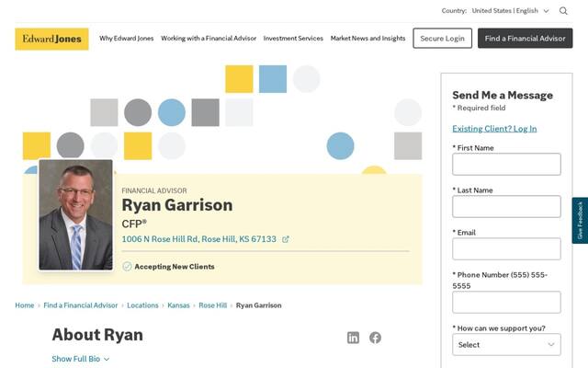Open Market News and Insights menu

(367, 39)
